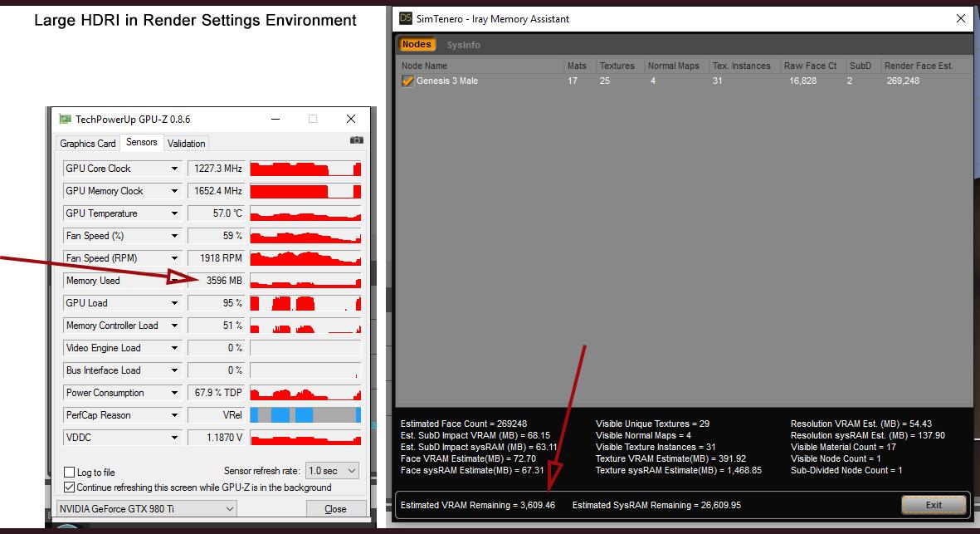Click the PerfCap Reason color bar

click(x=305, y=415)
